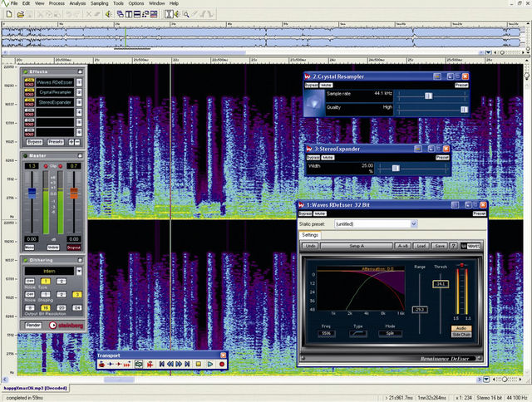The image size is (532, 402).
Task: Select the magnifier zoom tool
Action: coord(186,14)
